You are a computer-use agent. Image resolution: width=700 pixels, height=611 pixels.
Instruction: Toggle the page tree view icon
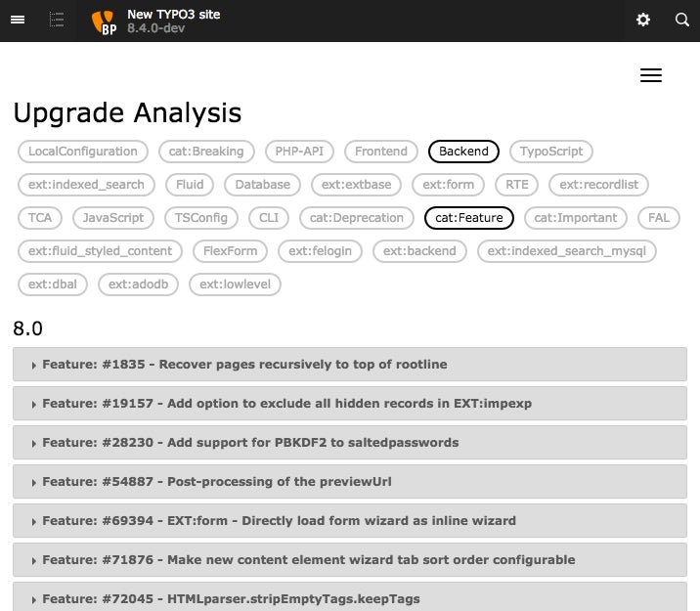[x=57, y=20]
